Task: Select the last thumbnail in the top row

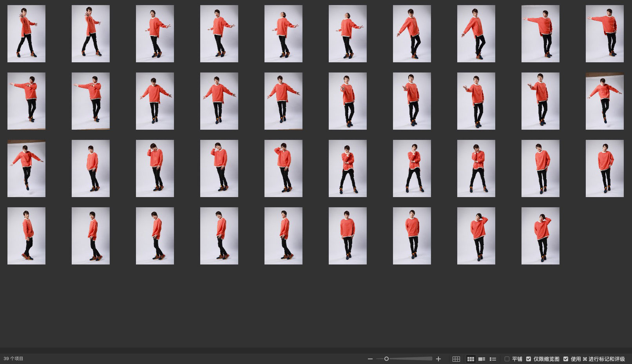Action: point(605,34)
